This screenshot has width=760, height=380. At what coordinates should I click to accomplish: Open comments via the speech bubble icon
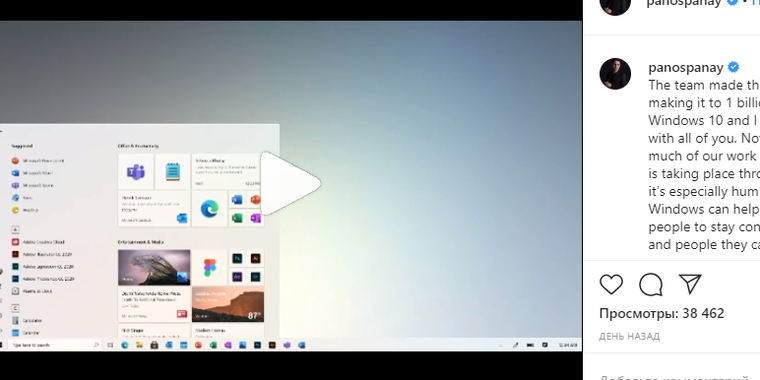pos(650,285)
